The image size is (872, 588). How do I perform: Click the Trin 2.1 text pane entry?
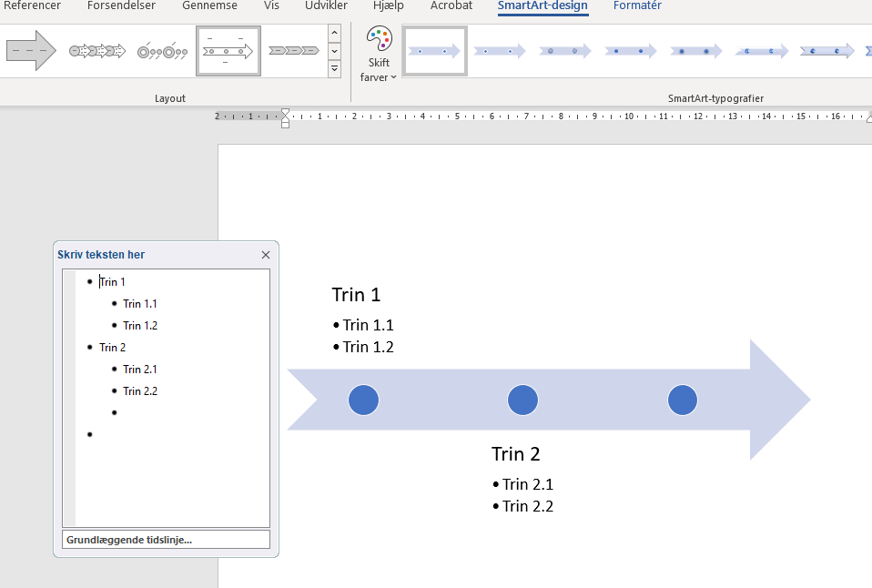click(140, 370)
